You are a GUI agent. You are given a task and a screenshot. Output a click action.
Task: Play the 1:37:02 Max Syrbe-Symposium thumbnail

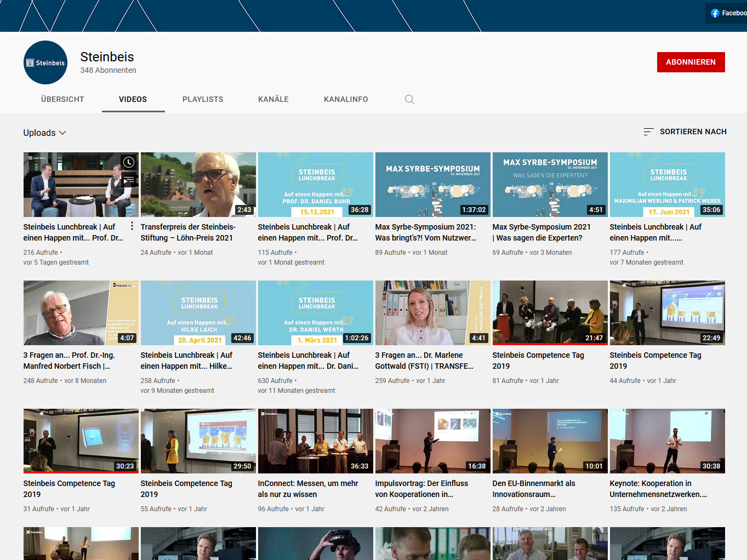click(433, 185)
